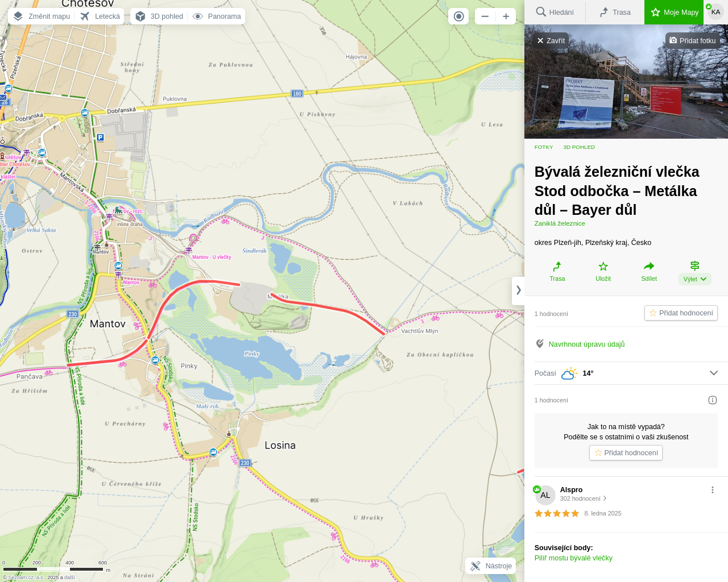Open the place photo thumbnail
Screen dimensions: 728x582
[626, 91]
